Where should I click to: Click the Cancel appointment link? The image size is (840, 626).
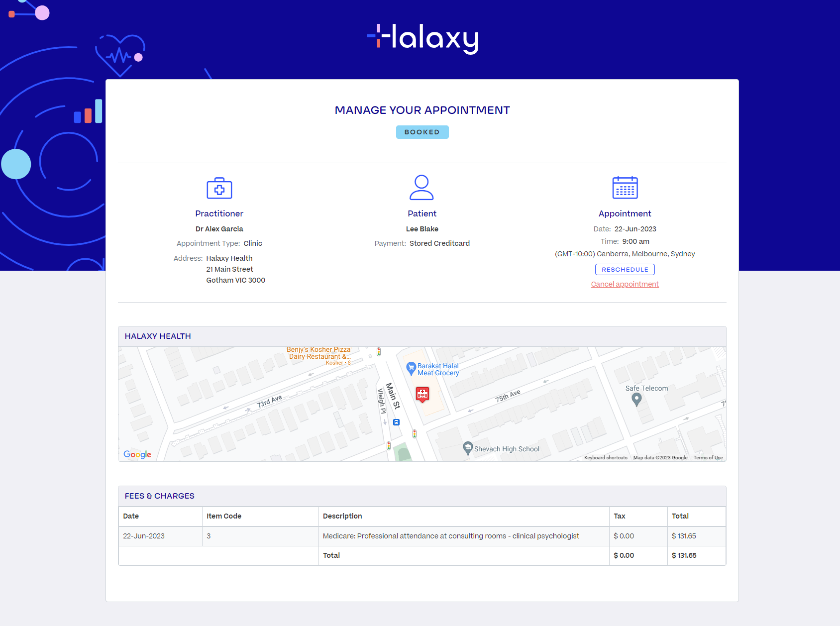625,284
